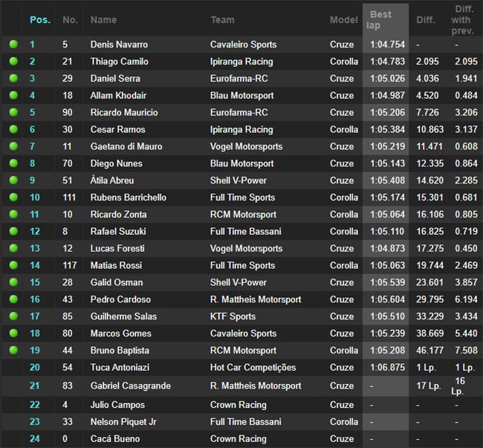Click Cruze model in Pedro Cardoso's row

[342, 299]
